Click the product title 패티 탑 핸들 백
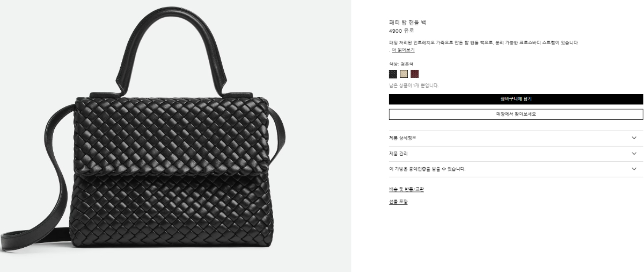The width and height of the screenshot is (644, 272). pyautogui.click(x=407, y=23)
